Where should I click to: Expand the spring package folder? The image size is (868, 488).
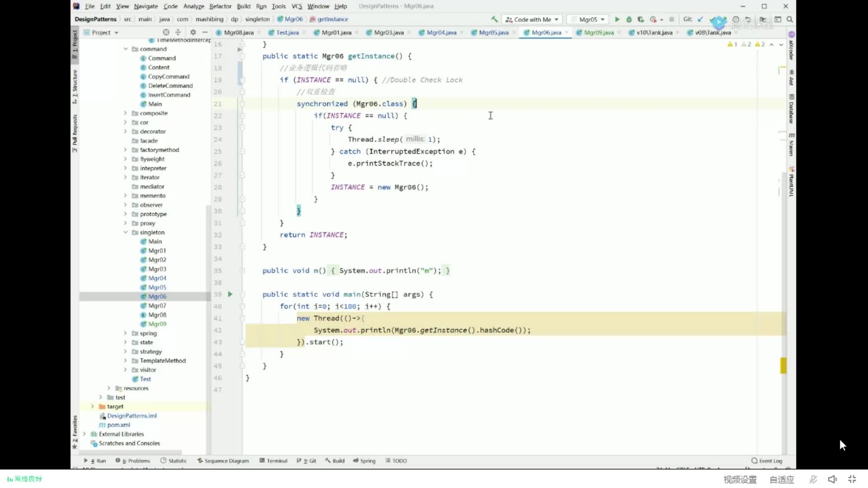pyautogui.click(x=126, y=333)
